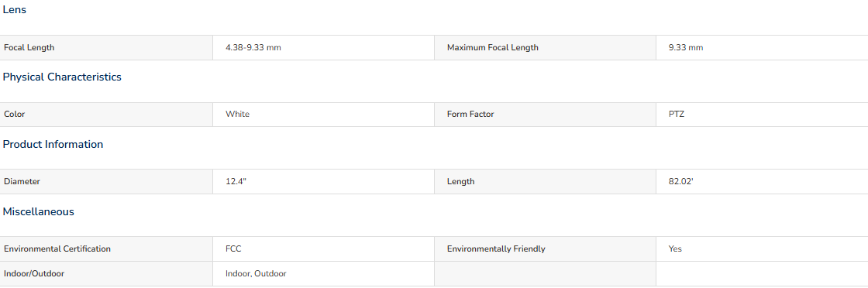Viewport: 868px width, 288px height.
Task: Select the Diameter label cell
Action: click(x=106, y=181)
